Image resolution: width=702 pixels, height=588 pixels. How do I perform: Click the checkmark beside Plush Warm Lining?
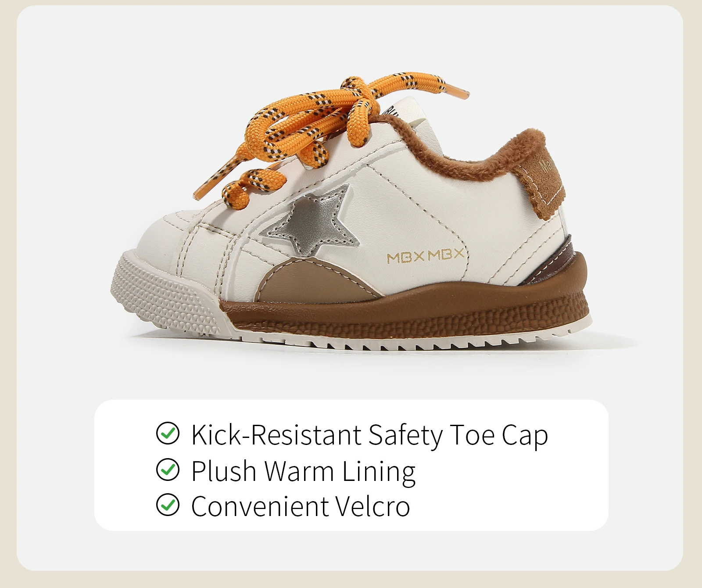click(x=168, y=470)
